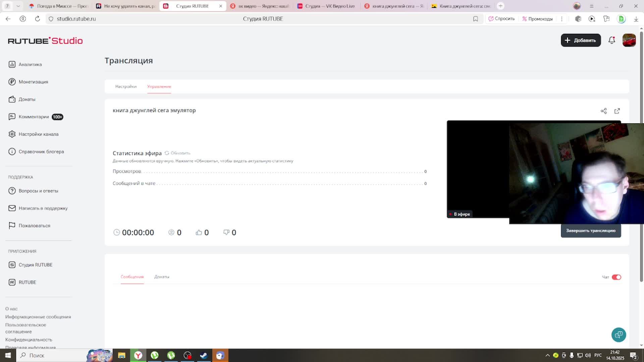Open Steam from the taskbar
The width and height of the screenshot is (644, 362).
(204, 355)
